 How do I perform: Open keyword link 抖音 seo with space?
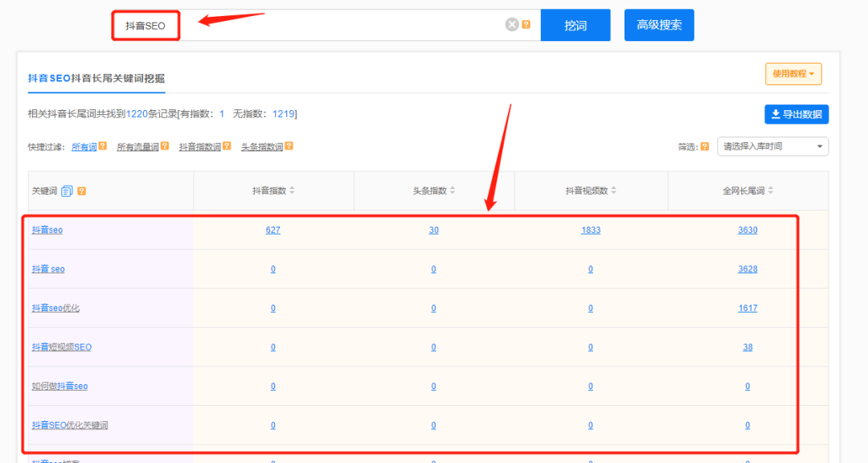pyautogui.click(x=48, y=268)
